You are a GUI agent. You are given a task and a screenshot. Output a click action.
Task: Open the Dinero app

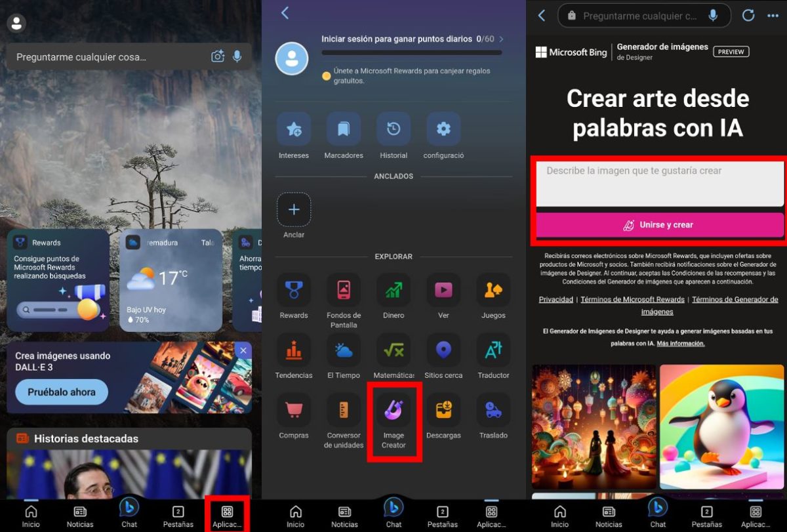[393, 296]
